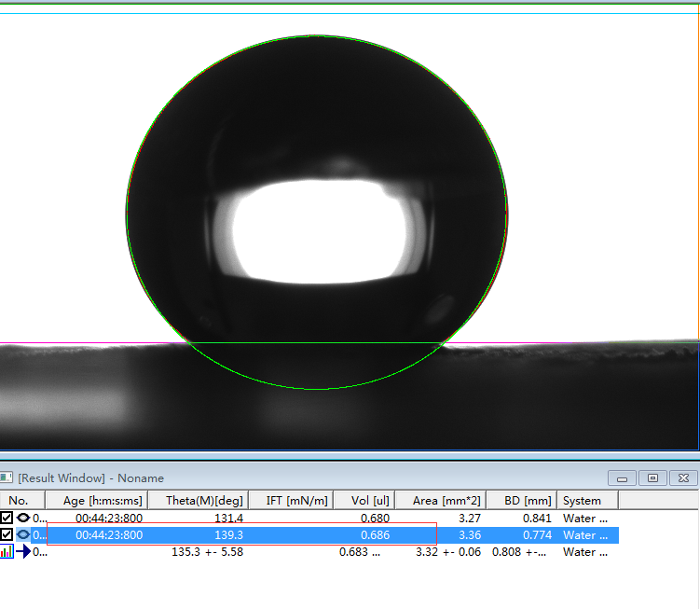Click the Vol [ul] column header
700x609 pixels.
364,501
